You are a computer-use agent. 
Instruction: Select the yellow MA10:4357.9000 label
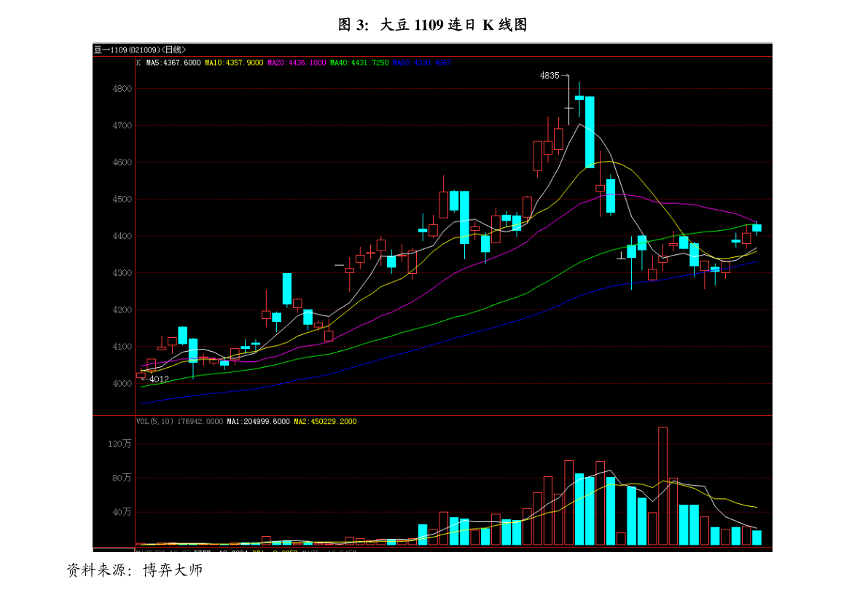pos(234,63)
